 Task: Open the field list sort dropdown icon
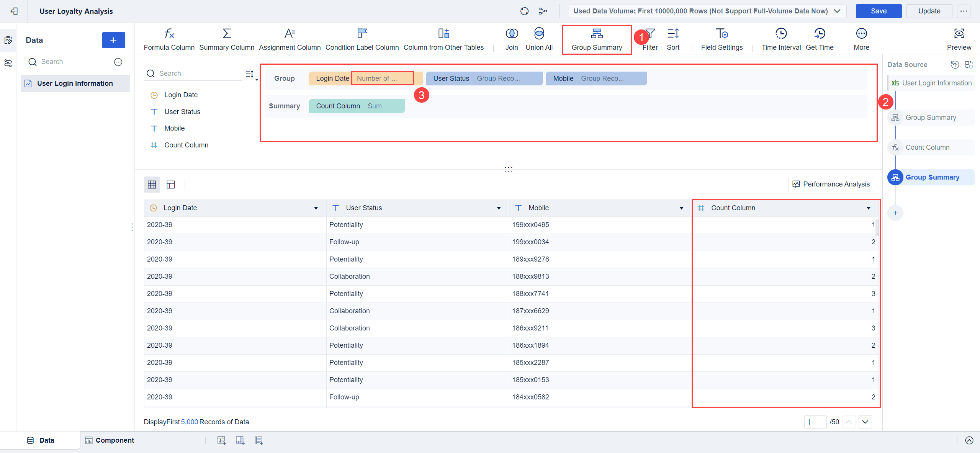coord(251,74)
